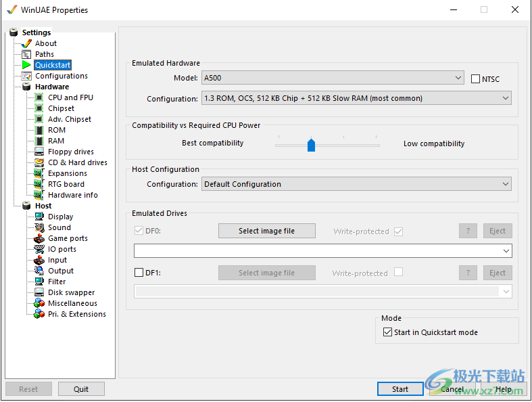
Task: Click the Input joystick icon
Action: 39,260
